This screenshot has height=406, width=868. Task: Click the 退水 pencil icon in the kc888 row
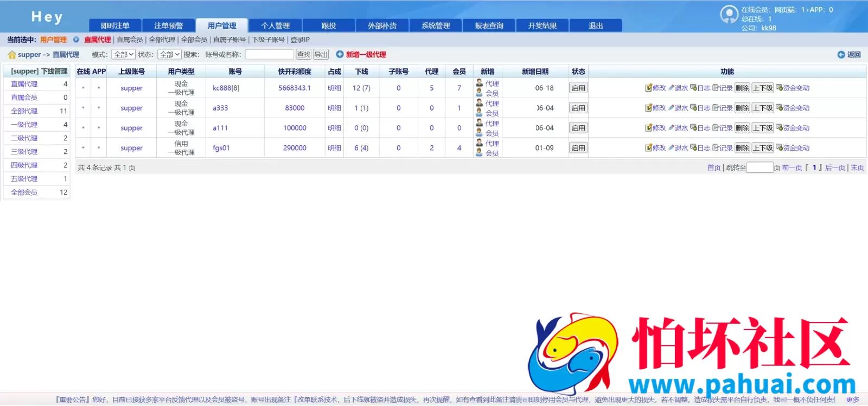671,88
